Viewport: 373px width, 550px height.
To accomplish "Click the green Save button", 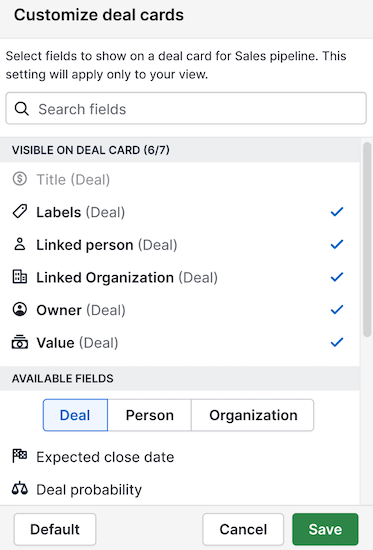I will point(325,529).
